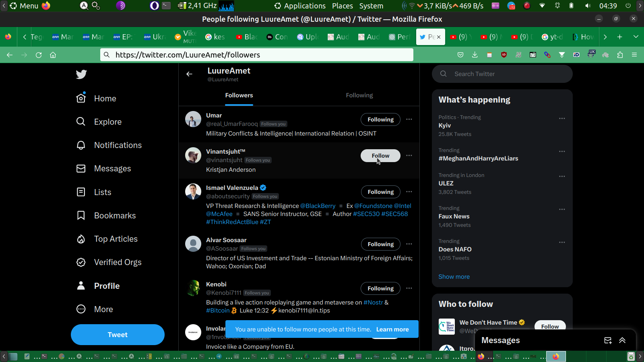Open the Menu launcher in the panel
Screen dimensions: 644x362
[24, 6]
